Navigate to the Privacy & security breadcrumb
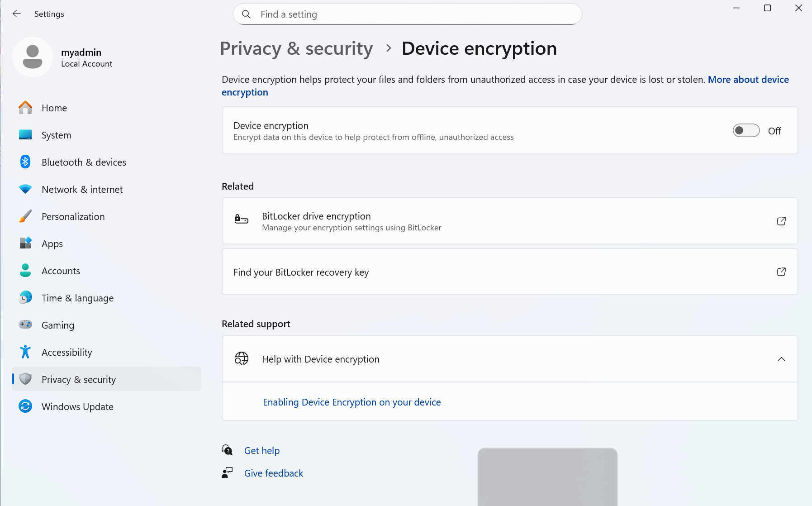The width and height of the screenshot is (812, 506). pos(296,49)
